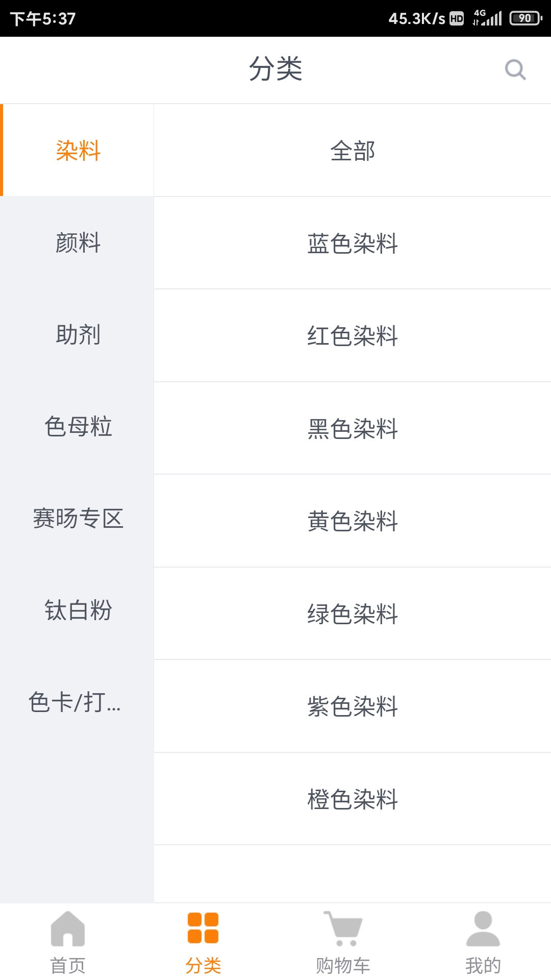Browse 橙色染料 products
The image size is (551, 980).
pyautogui.click(x=352, y=799)
